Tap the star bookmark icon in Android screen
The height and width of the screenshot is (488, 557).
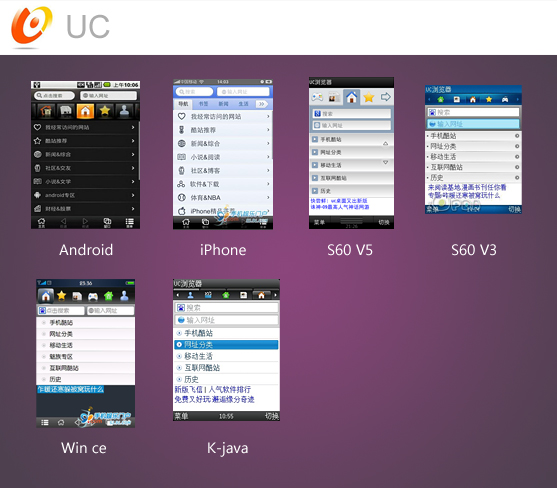point(105,111)
